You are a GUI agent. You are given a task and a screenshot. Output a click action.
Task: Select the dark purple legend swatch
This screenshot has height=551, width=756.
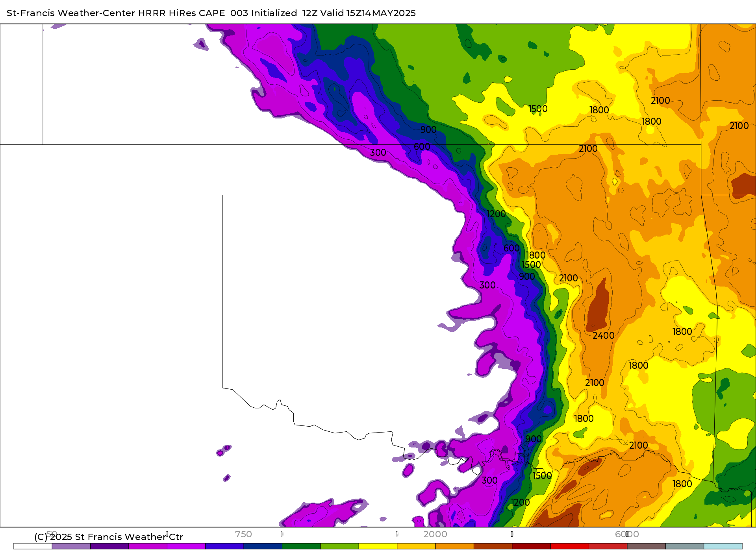pyautogui.click(x=109, y=546)
